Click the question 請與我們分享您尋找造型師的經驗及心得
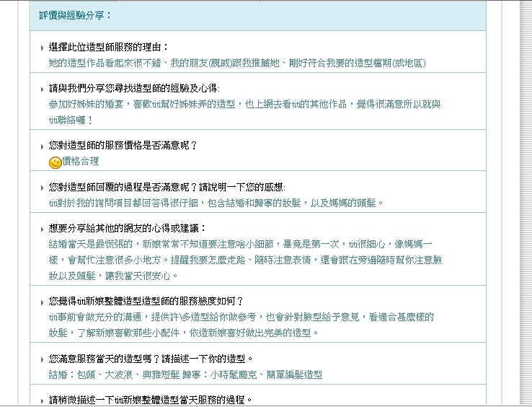Screen dimensions: 532x407 click(134, 88)
